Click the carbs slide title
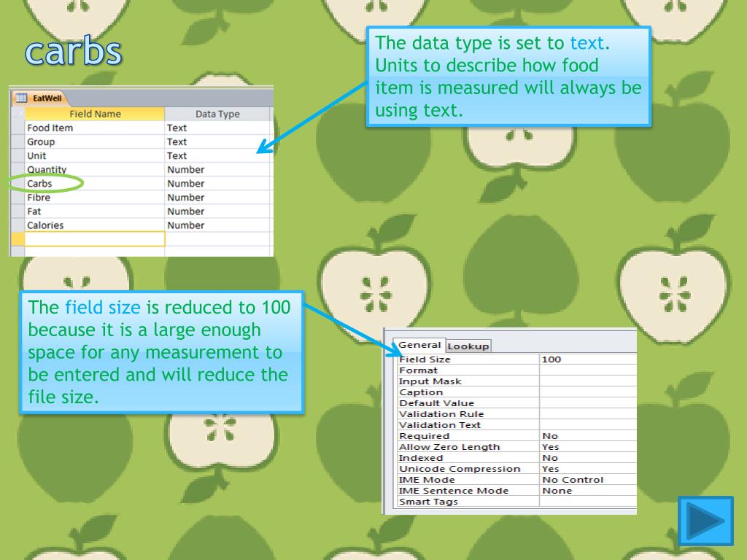The width and height of the screenshot is (747, 560). tap(74, 50)
